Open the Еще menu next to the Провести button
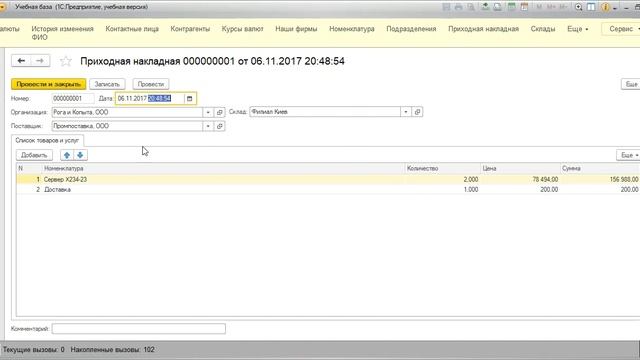This screenshot has height=360, width=640. click(631, 84)
